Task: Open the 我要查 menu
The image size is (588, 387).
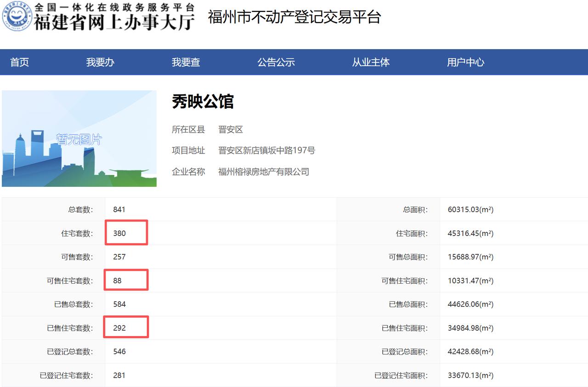Action: click(x=186, y=62)
